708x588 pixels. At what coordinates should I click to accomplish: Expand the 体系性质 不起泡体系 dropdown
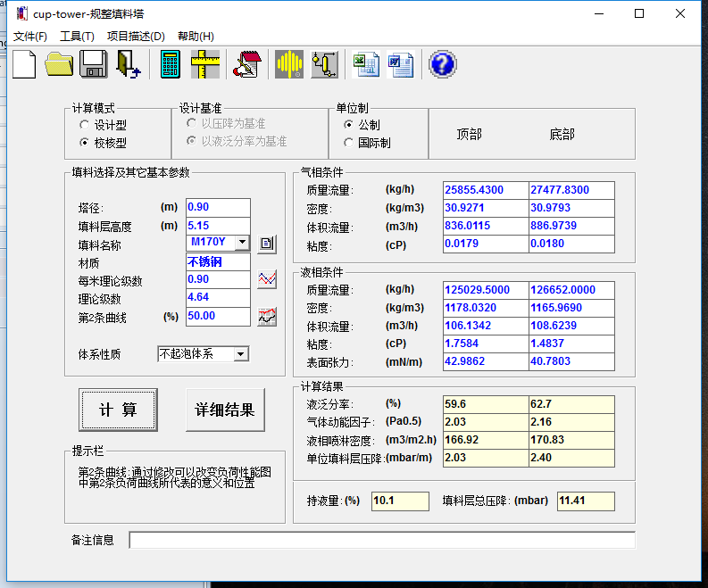(241, 354)
